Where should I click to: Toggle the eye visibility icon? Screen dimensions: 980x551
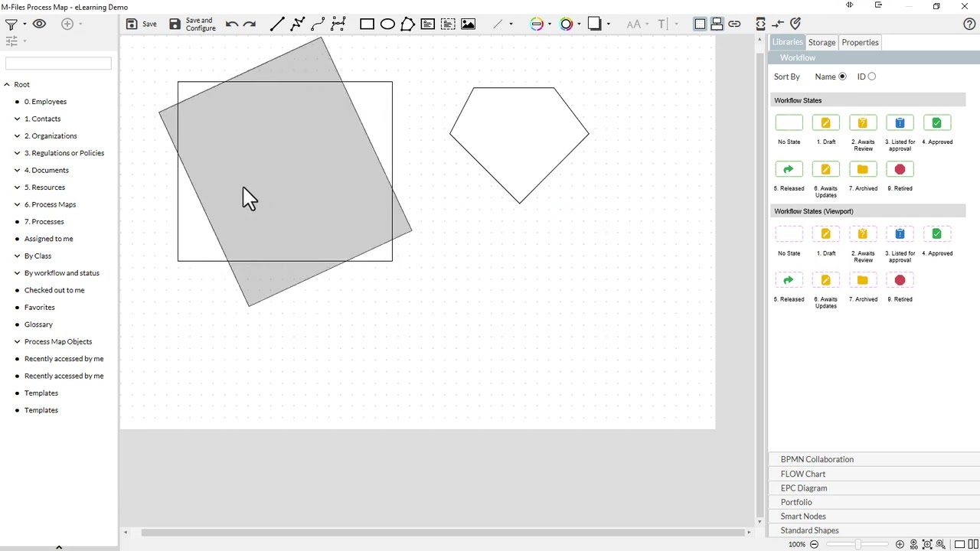[x=39, y=24]
